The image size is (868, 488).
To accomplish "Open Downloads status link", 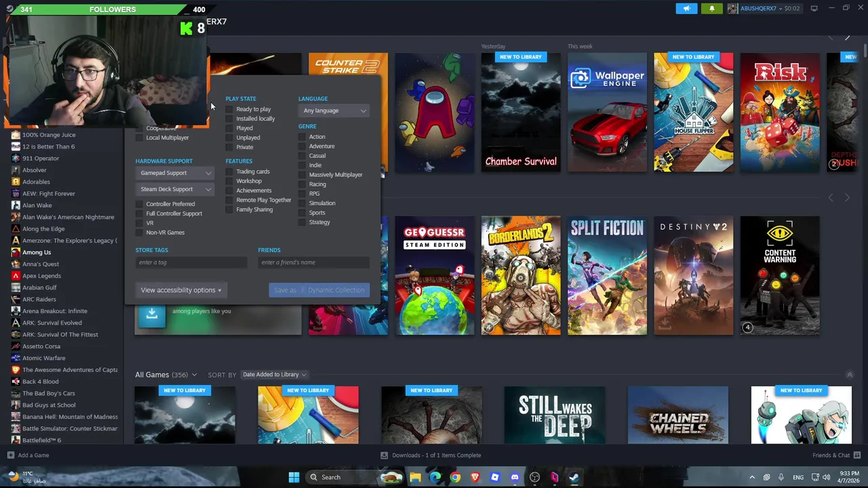I will [436, 455].
